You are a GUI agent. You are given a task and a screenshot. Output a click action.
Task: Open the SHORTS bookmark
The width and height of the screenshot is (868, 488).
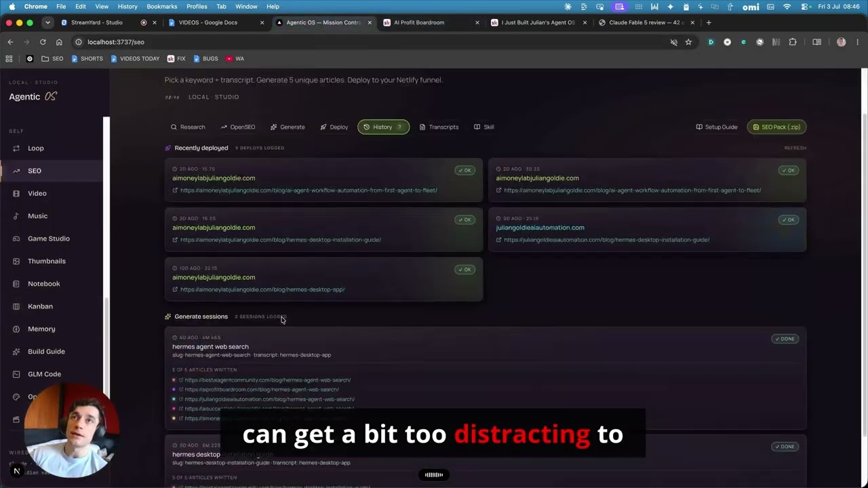(87, 59)
